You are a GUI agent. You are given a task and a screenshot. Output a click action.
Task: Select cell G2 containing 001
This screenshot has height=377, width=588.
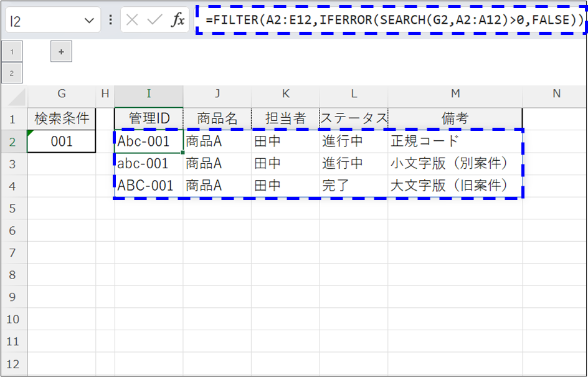(x=61, y=141)
